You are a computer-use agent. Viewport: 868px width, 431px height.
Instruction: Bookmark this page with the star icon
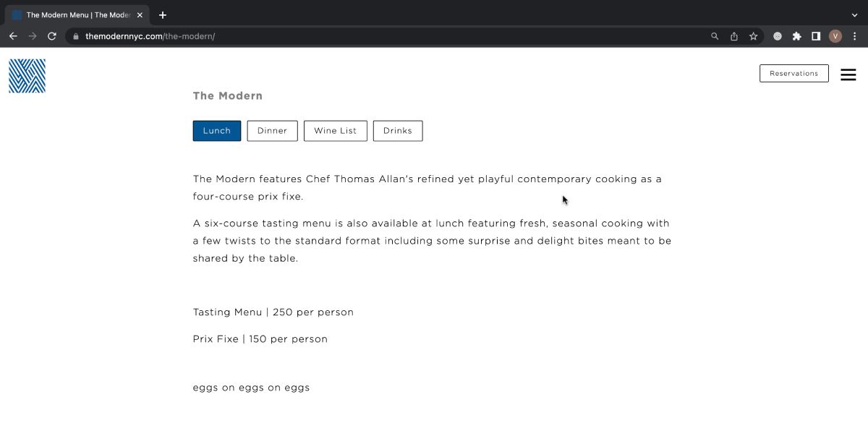tap(753, 35)
